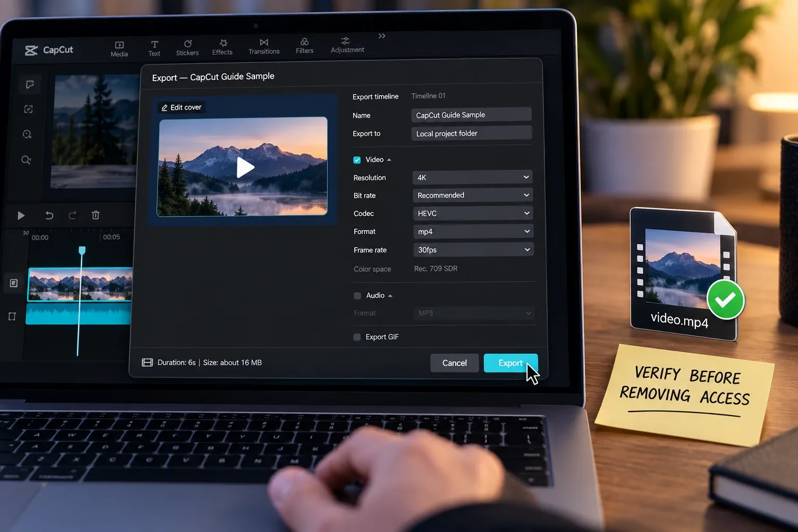Click the Duration: 6s text
Image resolution: width=798 pixels, height=532 pixels.
[177, 363]
